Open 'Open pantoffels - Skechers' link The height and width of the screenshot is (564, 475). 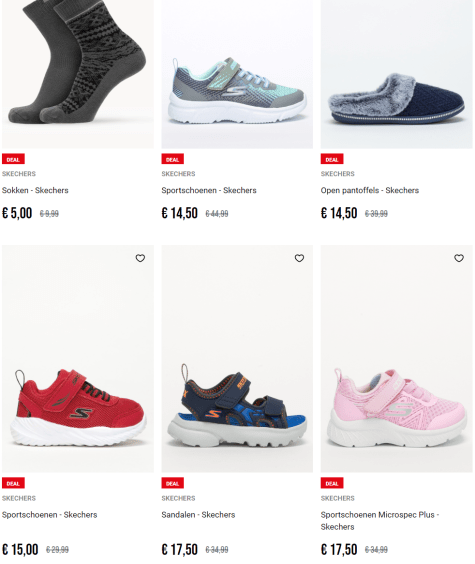click(x=370, y=190)
